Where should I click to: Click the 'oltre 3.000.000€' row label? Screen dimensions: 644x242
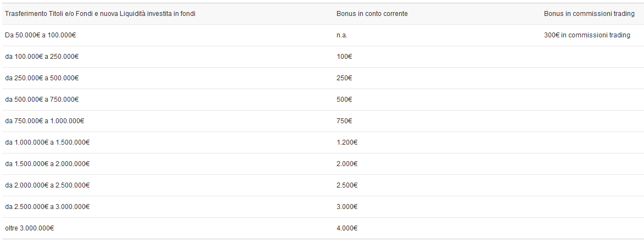tap(30, 228)
